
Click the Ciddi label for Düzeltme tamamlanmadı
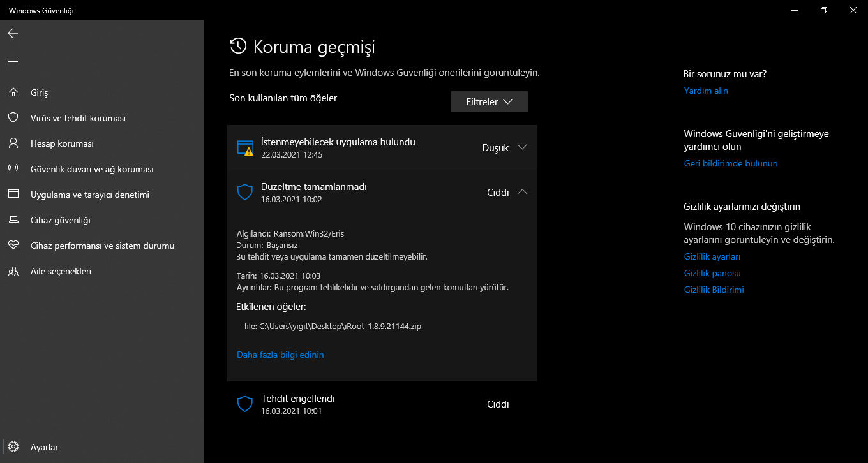coord(498,192)
